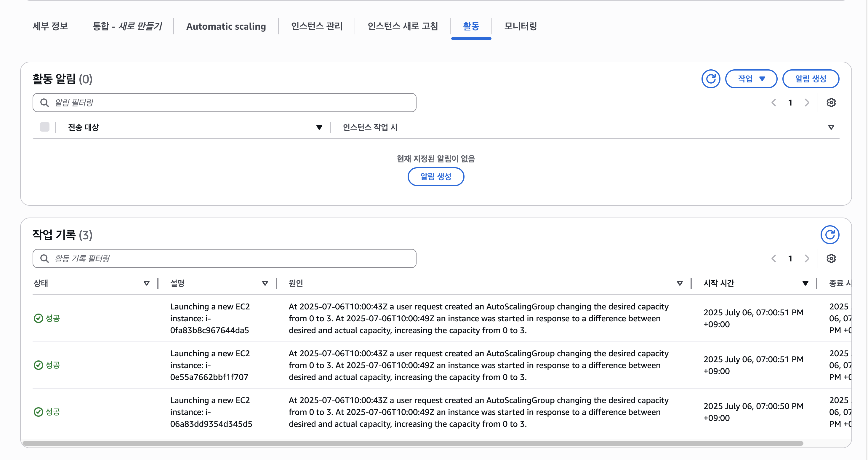Click 알림 생성 button in the header
The image size is (868, 460).
811,79
